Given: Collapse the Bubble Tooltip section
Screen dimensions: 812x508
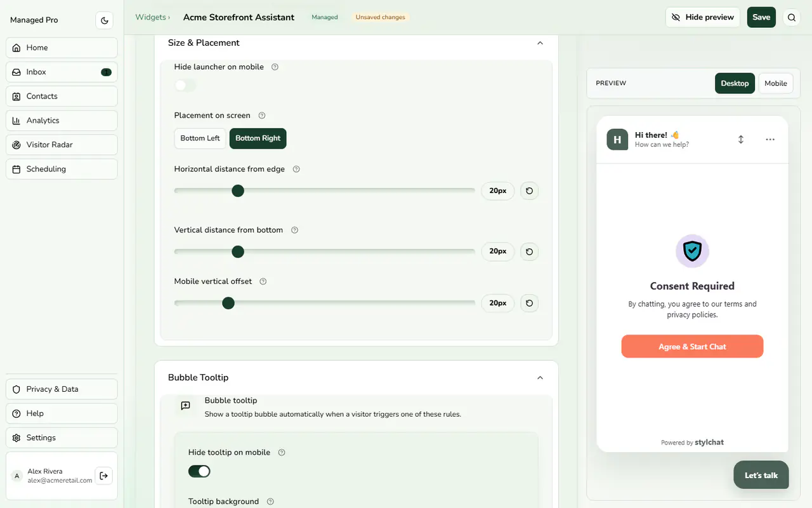Looking at the screenshot, I should click(540, 378).
